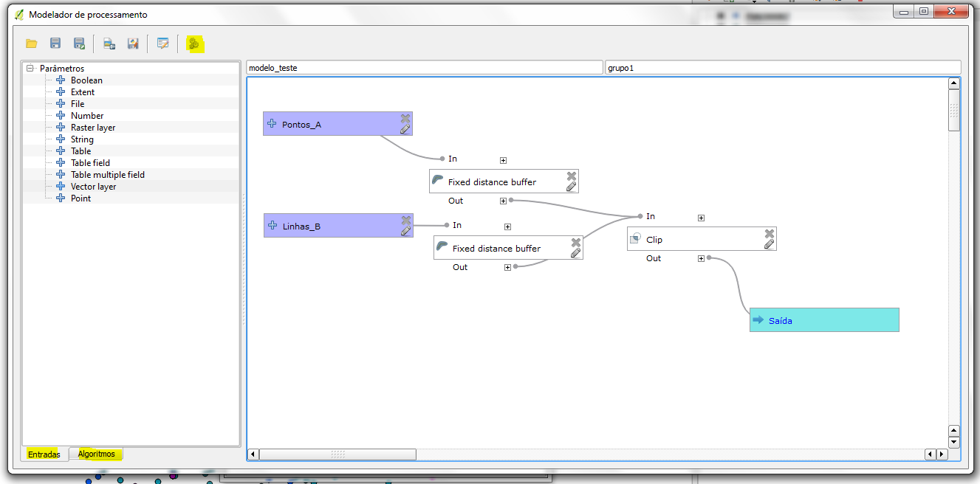Expand the In parameters of the Clip node
980x484 pixels.
coord(701,218)
